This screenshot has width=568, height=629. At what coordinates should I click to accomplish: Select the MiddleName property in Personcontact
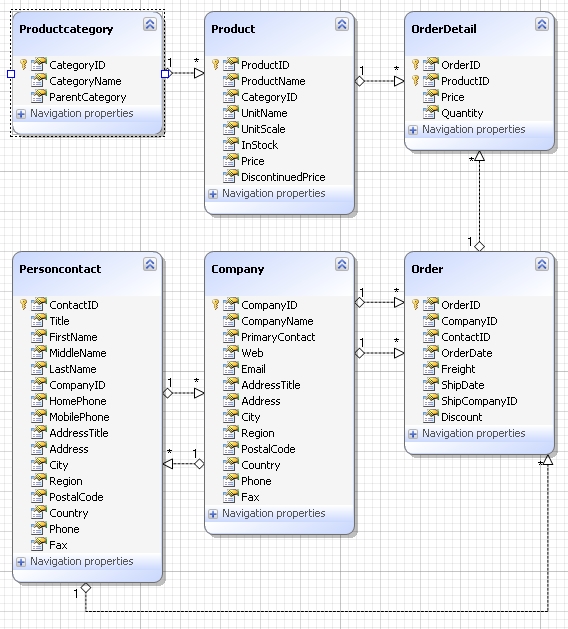[x=78, y=353]
